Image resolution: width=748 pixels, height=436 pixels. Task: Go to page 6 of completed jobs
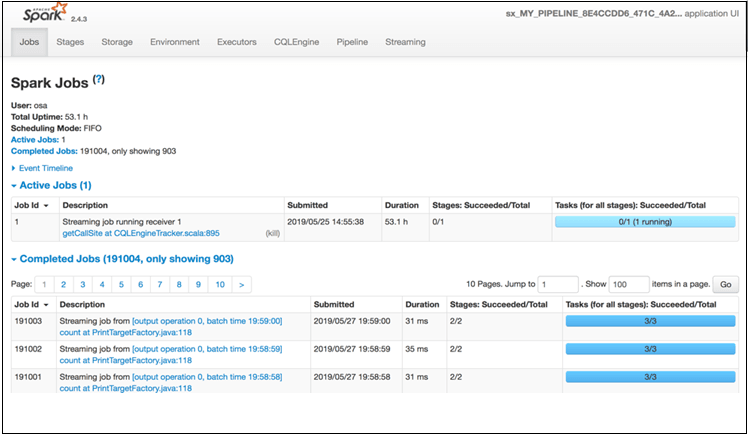coord(141,285)
